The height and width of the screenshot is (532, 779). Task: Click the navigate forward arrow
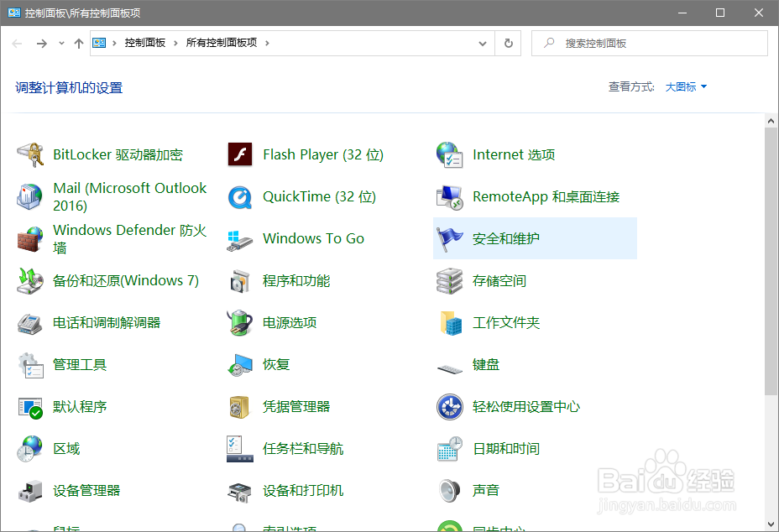coord(42,44)
